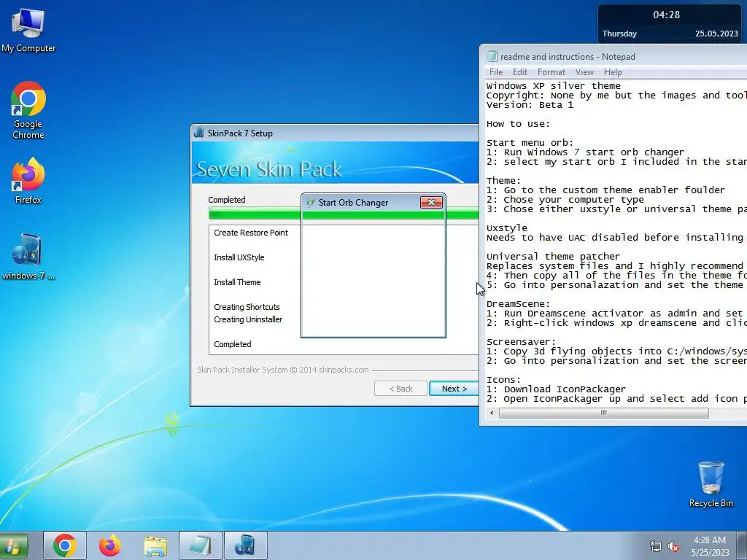Click 'How to use:' line in Notepad
Image resolution: width=747 pixels, height=560 pixels.
[518, 124]
